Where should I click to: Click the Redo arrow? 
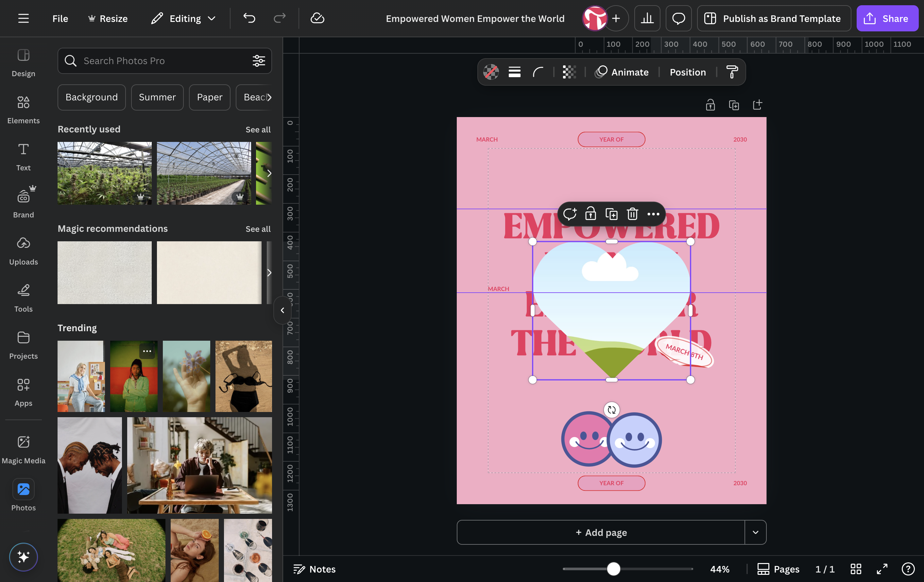click(x=279, y=18)
